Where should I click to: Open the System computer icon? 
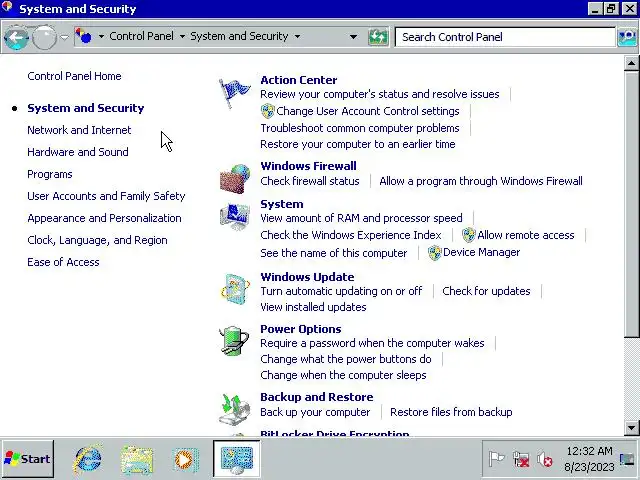[x=235, y=216]
